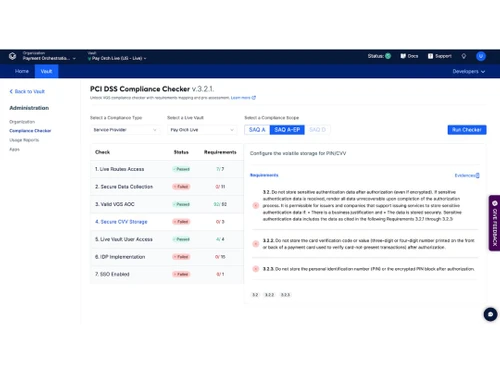
Task: Click the 0/3 requirements count
Action: pos(220,222)
